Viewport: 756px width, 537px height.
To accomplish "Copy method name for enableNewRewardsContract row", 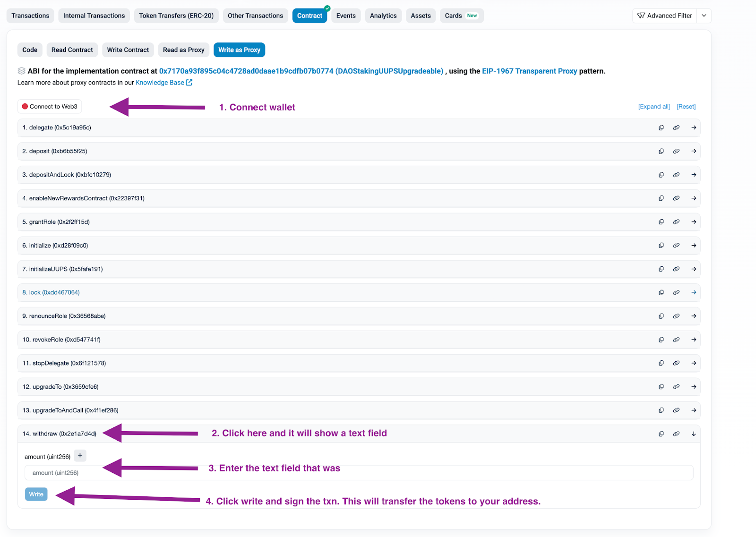I will [x=661, y=198].
